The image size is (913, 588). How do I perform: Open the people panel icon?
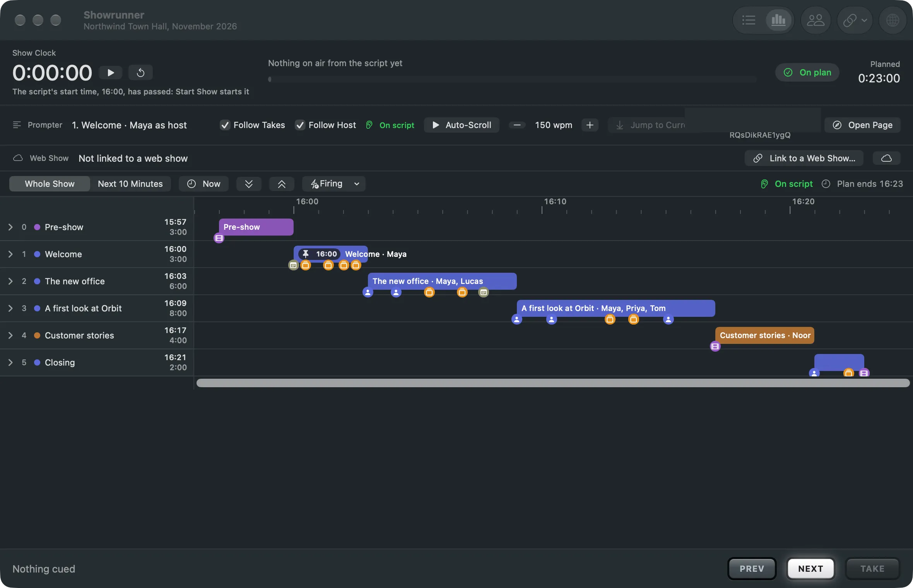(816, 20)
